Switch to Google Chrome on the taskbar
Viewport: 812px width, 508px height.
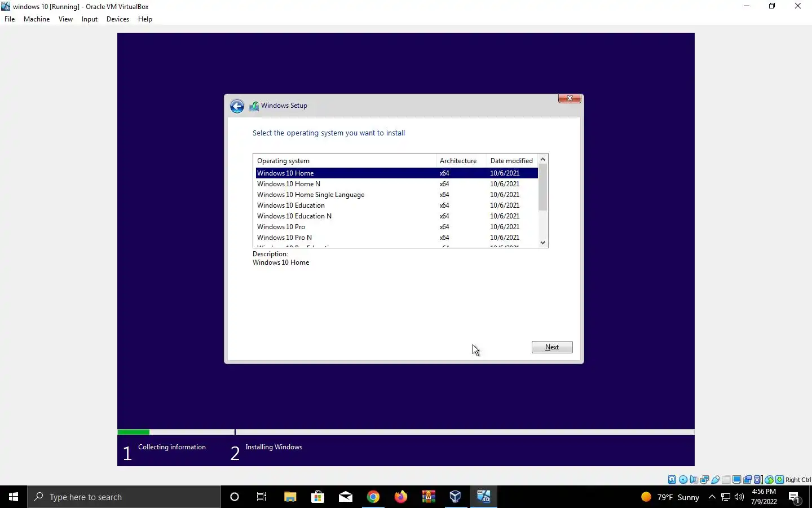coord(373,497)
